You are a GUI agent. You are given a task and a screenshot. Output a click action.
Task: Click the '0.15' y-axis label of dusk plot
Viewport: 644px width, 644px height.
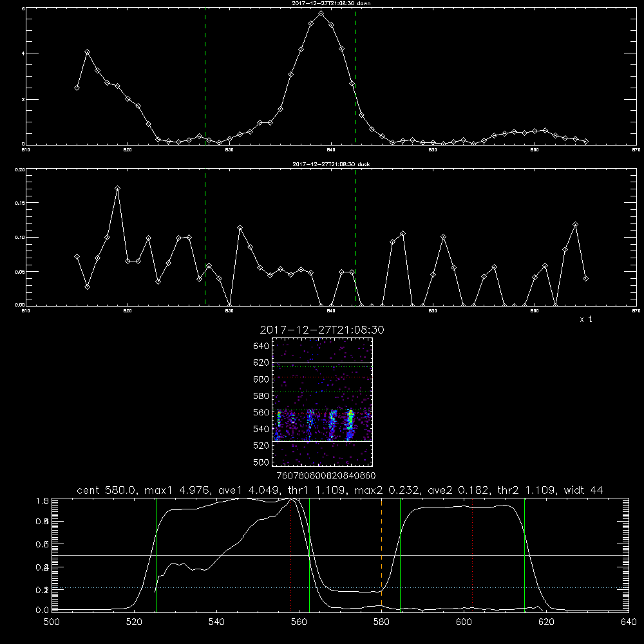(x=20, y=203)
